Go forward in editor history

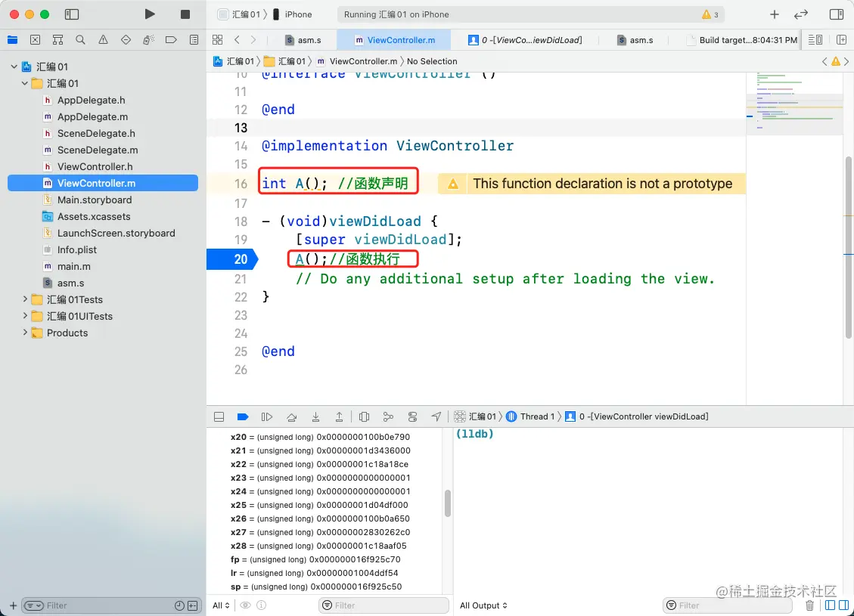[x=253, y=40]
